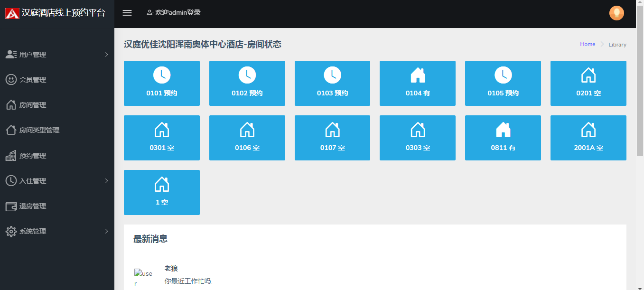Click the 系统管理 gear icon
Viewport: 644px width, 290px height.
coord(11,231)
